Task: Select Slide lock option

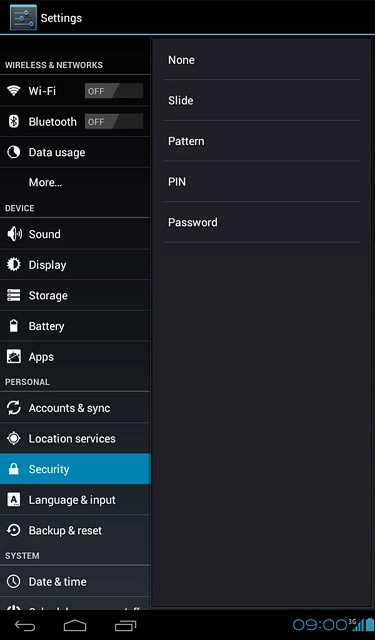Action: pos(262,100)
